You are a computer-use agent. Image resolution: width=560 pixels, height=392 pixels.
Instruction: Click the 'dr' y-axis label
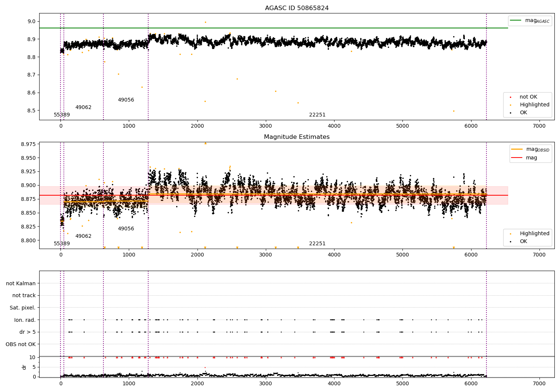24,367
